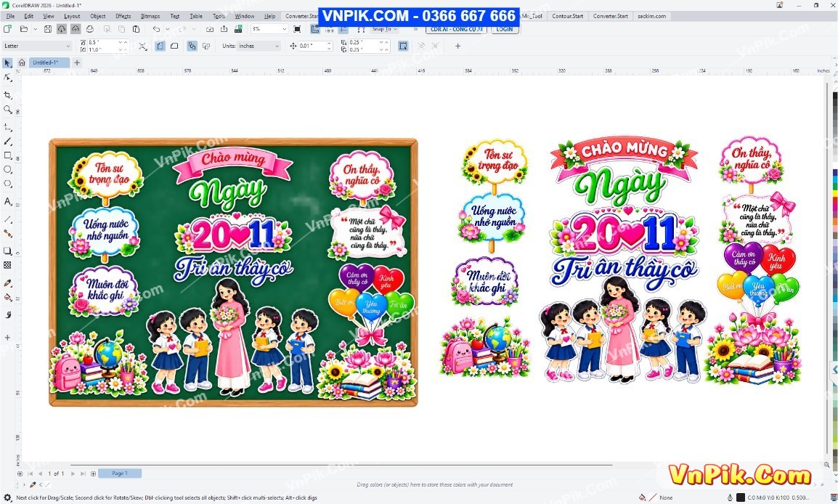Select the Pick tool in the toolbox
Screen dimensions: 838x504
pos(7,63)
